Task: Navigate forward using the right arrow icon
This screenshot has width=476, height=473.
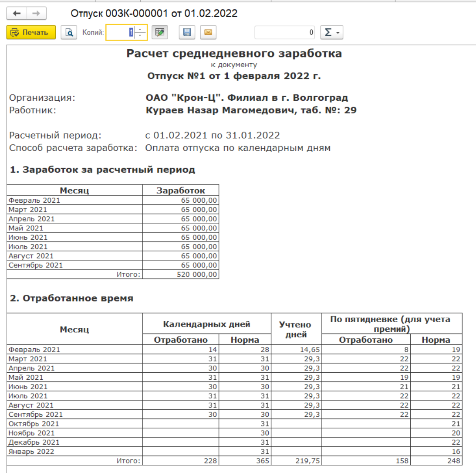Action: click(35, 13)
